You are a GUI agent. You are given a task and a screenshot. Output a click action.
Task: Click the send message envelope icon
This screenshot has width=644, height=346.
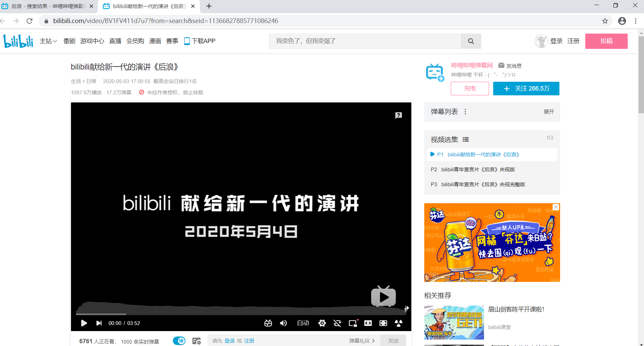pyautogui.click(x=501, y=65)
